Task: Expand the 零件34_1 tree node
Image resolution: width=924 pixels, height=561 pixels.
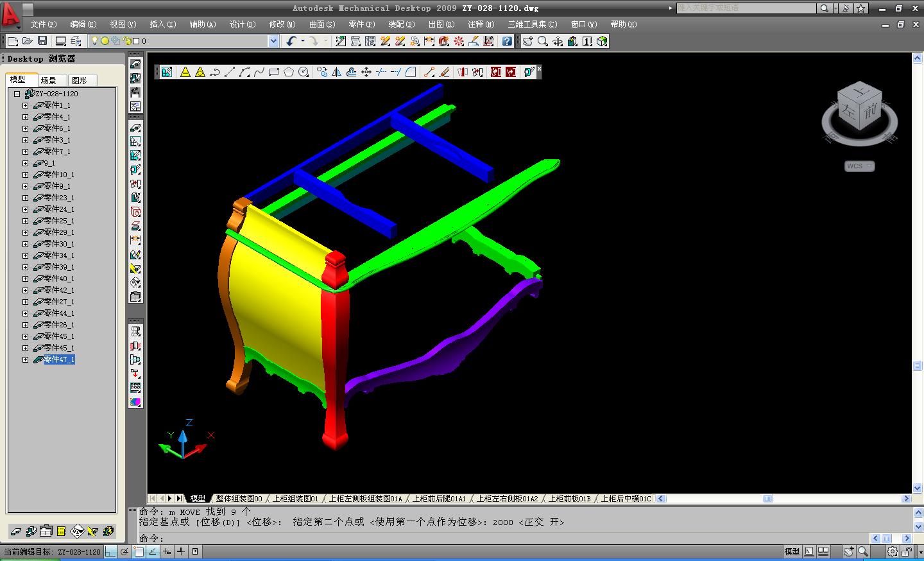Action: coord(26,255)
